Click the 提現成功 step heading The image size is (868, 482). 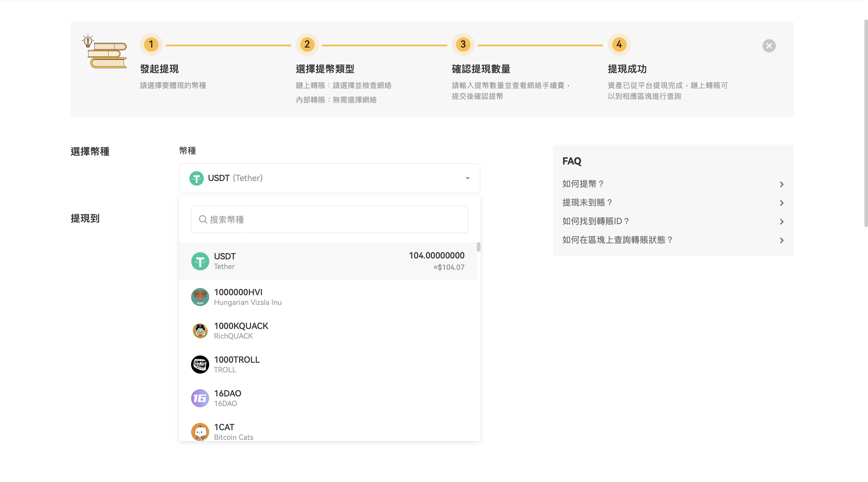pos(627,69)
